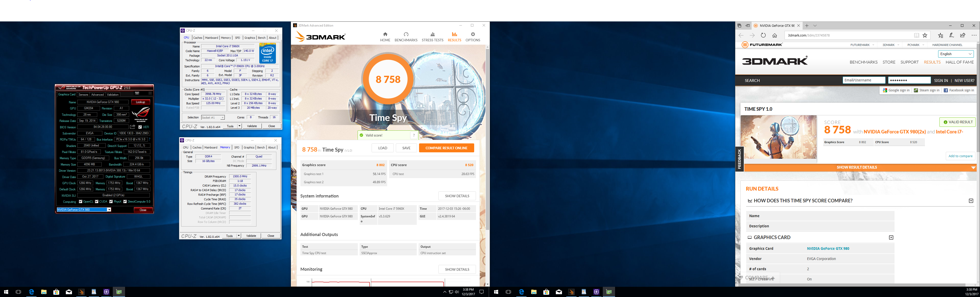Image resolution: width=980 pixels, height=297 pixels.
Task: Toggle the UEFI checkbox in GPU-Z
Action: (x=140, y=127)
